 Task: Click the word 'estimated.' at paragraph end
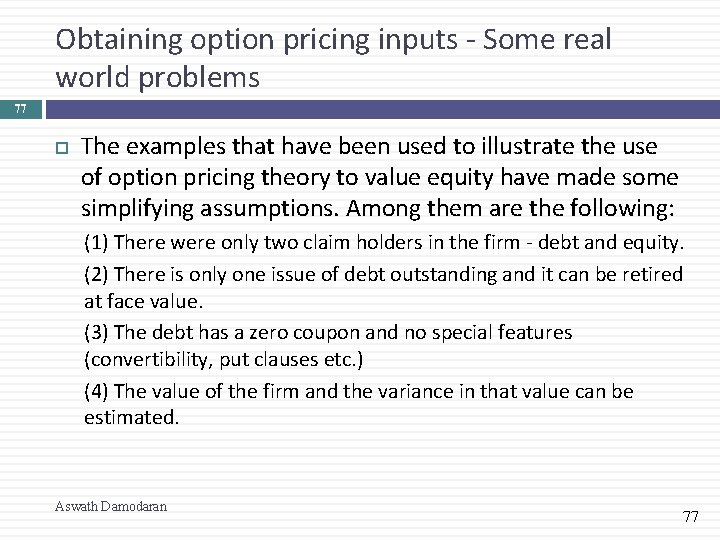(x=131, y=417)
